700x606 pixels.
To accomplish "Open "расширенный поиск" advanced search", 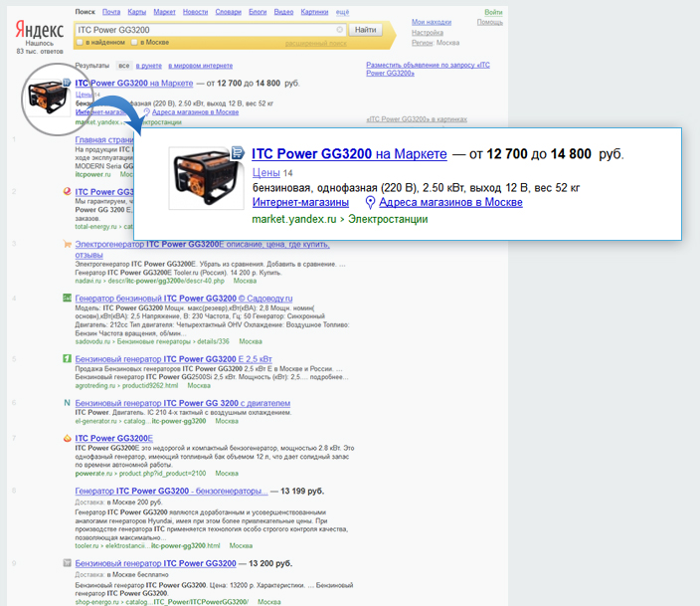I will (315, 44).
